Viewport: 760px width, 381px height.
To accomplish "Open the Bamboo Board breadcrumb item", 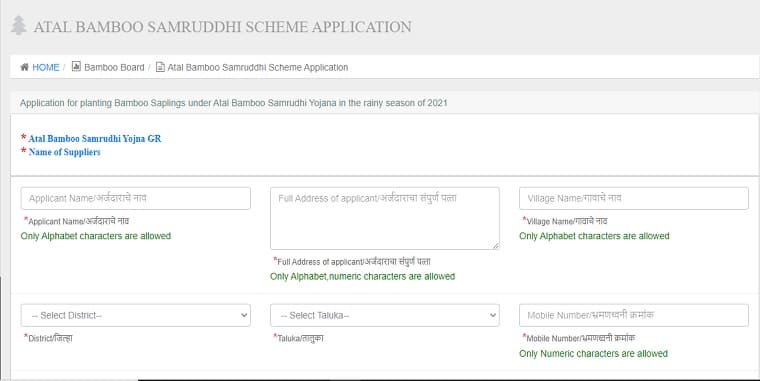I will [114, 67].
